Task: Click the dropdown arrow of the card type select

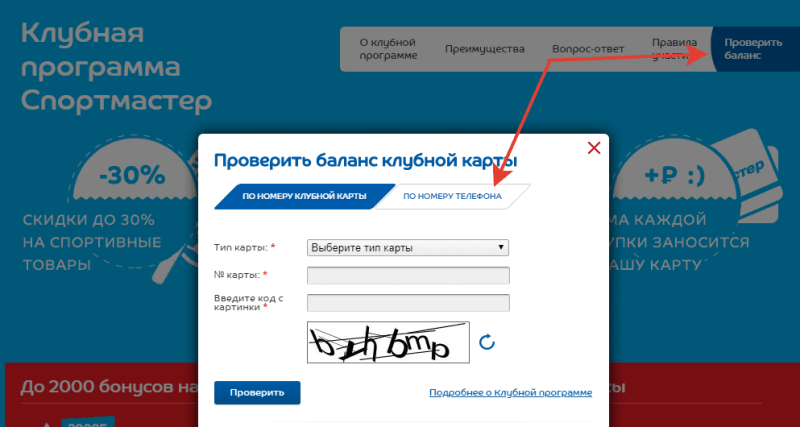Action: coord(501,248)
